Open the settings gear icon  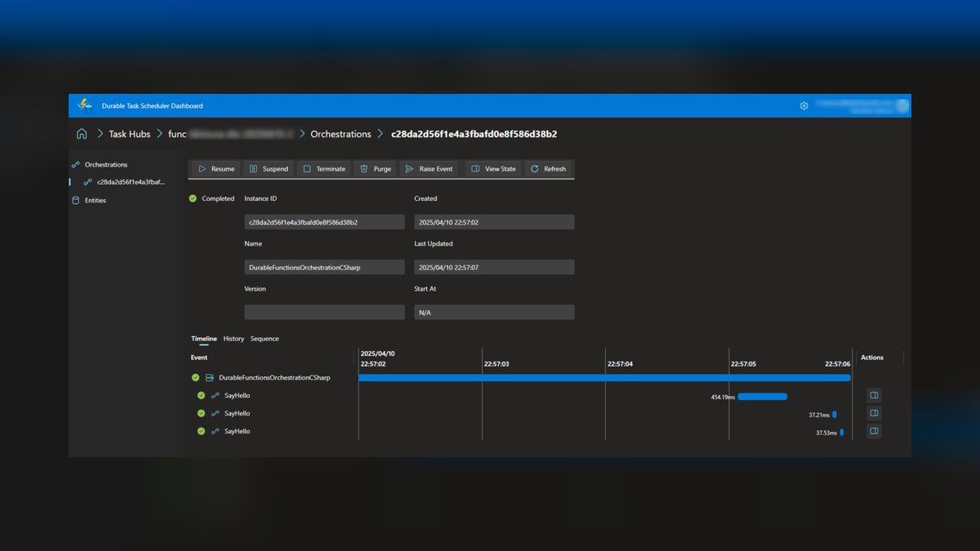pyautogui.click(x=804, y=105)
